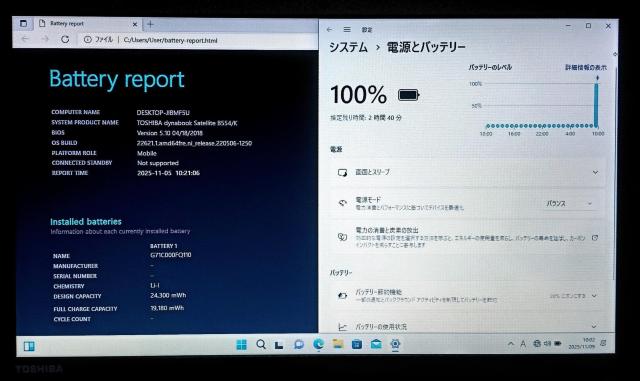Open Task View on taskbar
The image size is (640, 381).
click(x=279, y=345)
